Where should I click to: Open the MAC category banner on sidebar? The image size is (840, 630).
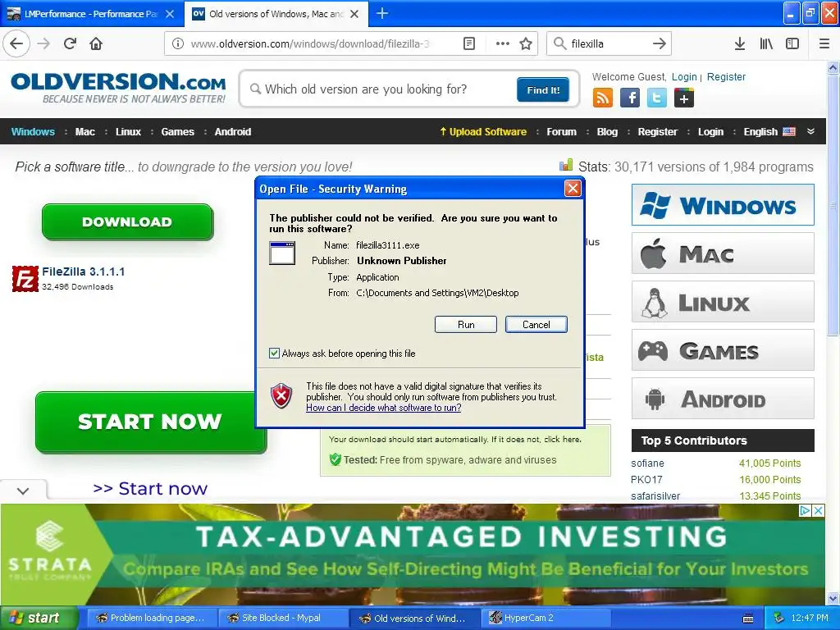(x=723, y=253)
